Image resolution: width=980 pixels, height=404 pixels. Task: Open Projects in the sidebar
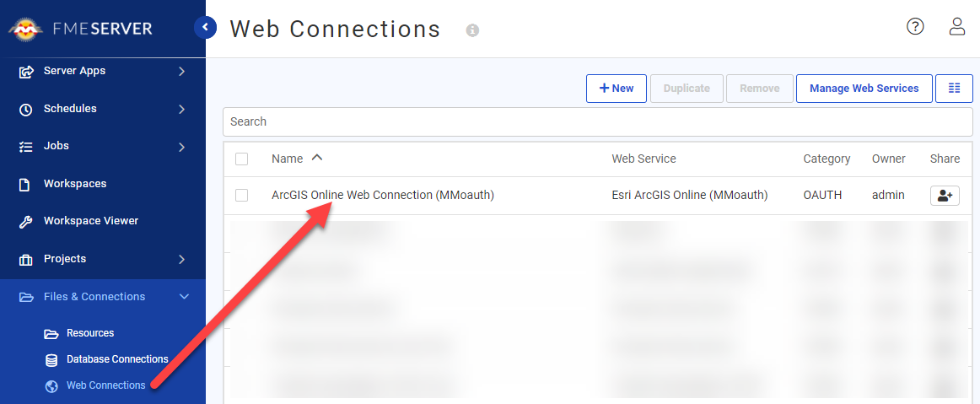click(65, 258)
